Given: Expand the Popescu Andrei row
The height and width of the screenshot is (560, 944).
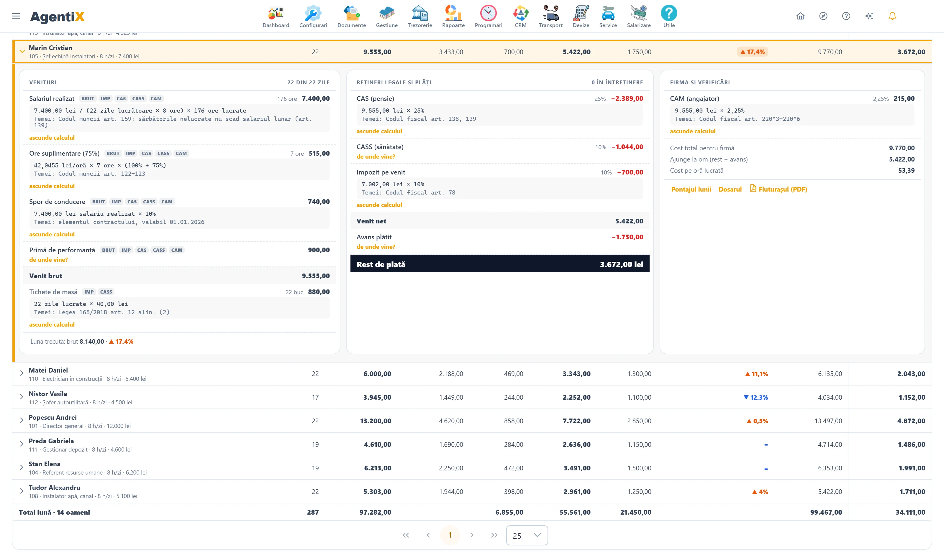Looking at the screenshot, I should 22,420.
